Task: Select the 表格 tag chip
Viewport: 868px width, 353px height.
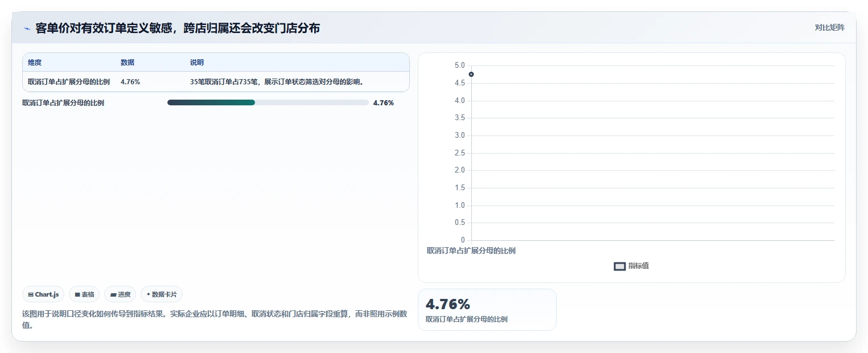Action: click(84, 294)
